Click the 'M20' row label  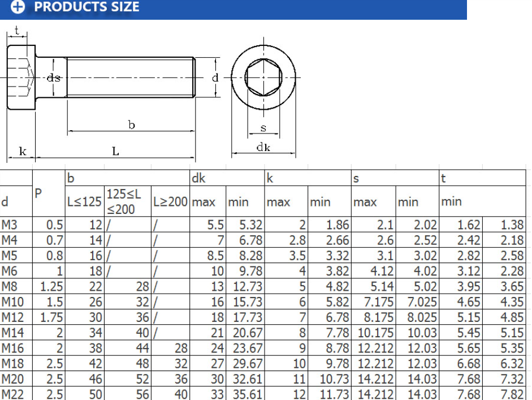click(x=12, y=379)
